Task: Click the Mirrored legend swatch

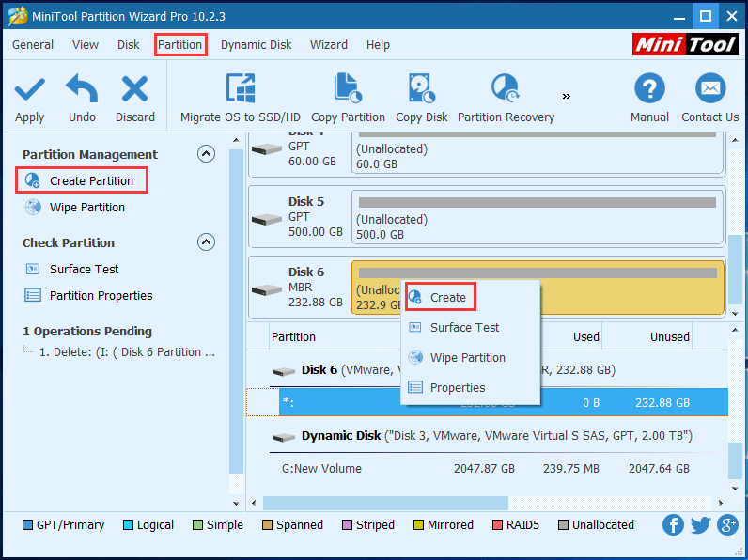Action: [x=418, y=524]
